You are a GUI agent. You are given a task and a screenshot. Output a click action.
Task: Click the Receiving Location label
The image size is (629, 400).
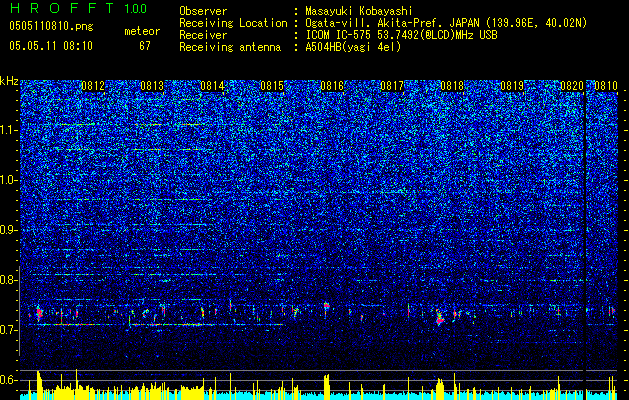[x=233, y=23]
